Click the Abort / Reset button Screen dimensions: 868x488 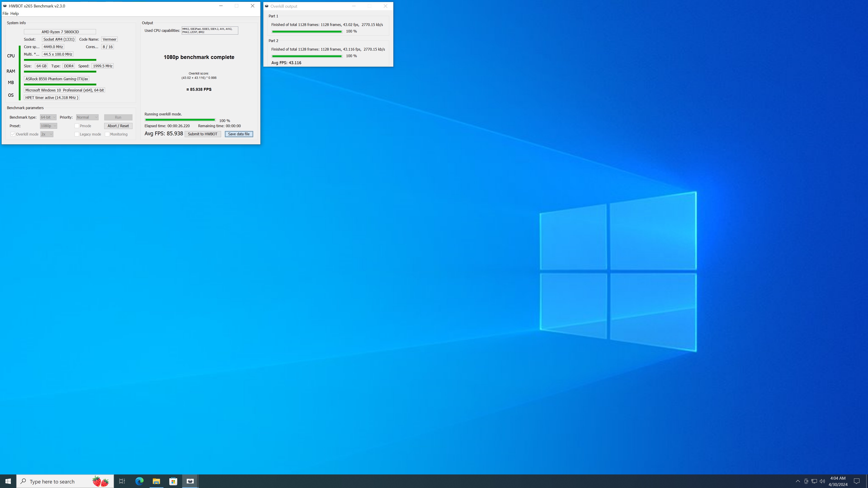tap(118, 126)
